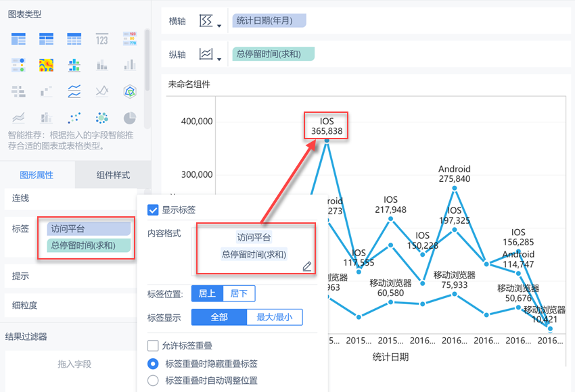Select the multi-series line chart type

[102, 91]
